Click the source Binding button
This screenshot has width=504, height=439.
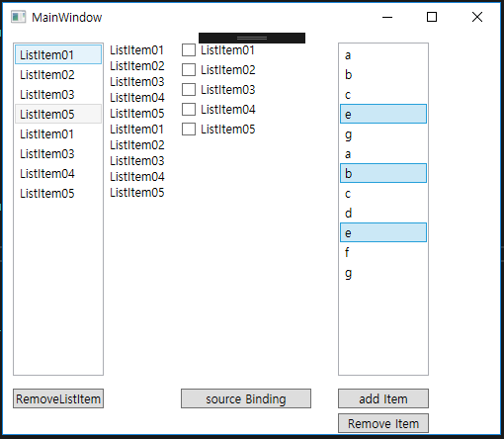(246, 398)
